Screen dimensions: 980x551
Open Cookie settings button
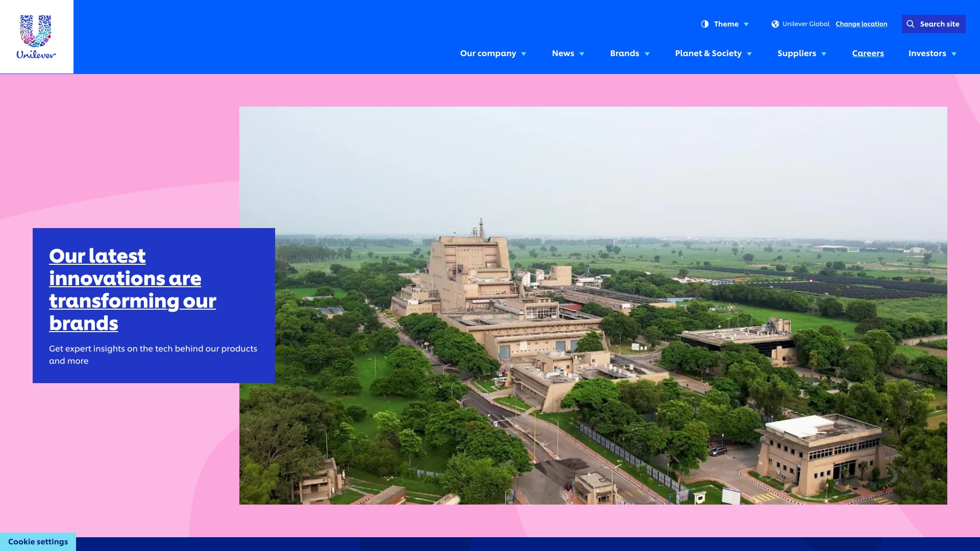tap(38, 542)
